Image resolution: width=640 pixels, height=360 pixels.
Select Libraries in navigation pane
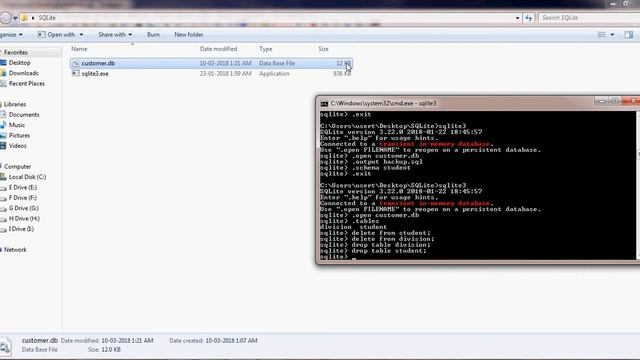15,104
